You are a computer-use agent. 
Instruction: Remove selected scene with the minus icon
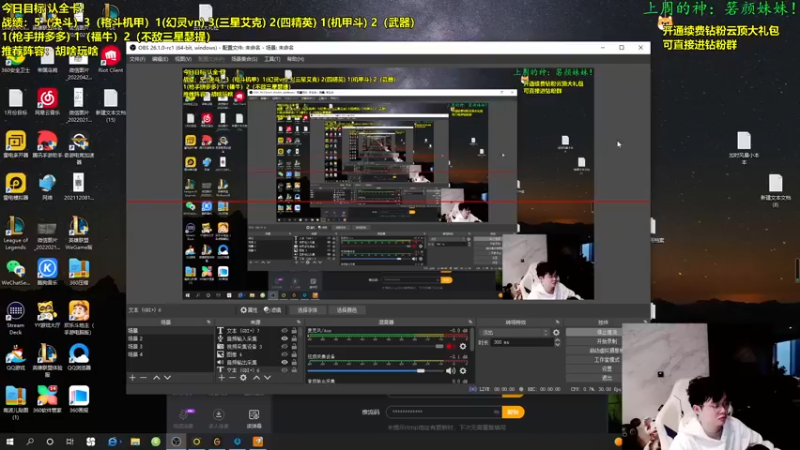(x=143, y=378)
